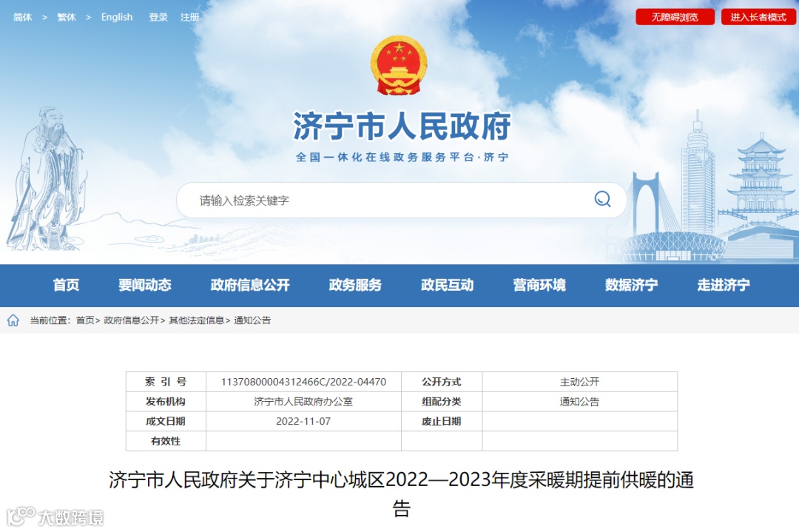Switch language to English
The height and width of the screenshot is (532, 799).
coord(117,17)
